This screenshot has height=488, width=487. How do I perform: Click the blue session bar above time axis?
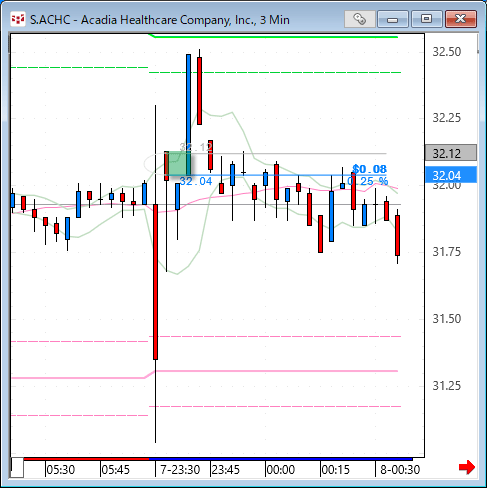pyautogui.click(x=281, y=459)
